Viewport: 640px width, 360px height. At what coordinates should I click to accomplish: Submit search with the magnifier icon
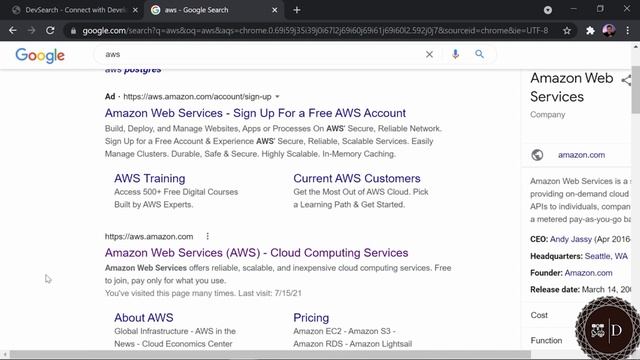click(x=480, y=54)
